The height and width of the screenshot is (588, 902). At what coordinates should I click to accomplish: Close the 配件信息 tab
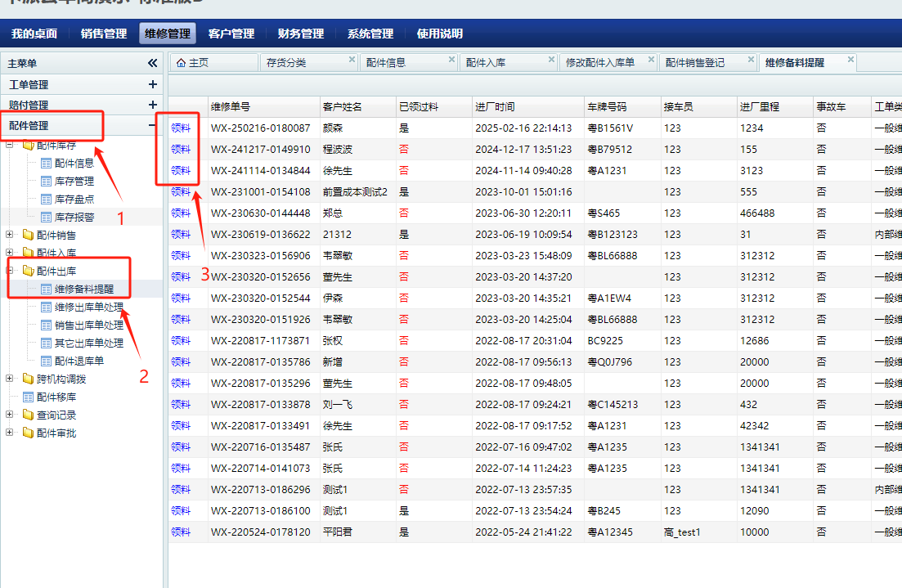451,60
